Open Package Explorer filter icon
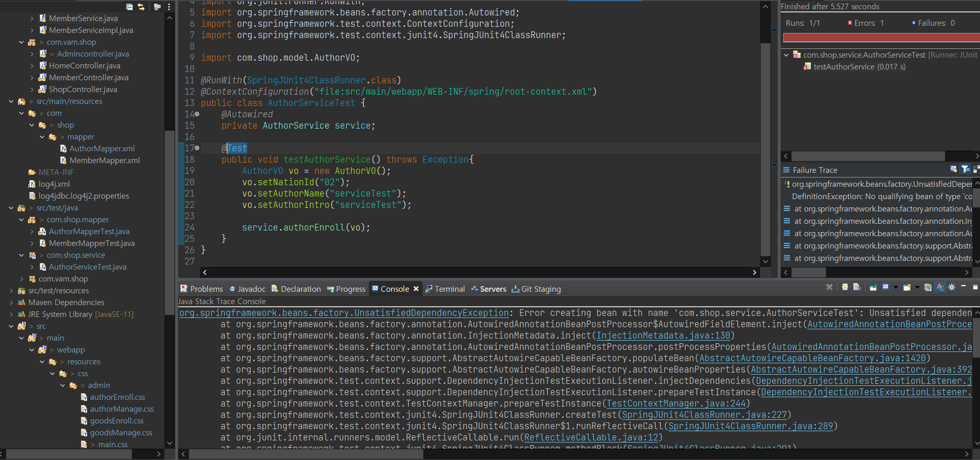Image resolution: width=980 pixels, height=460 pixels. click(157, 7)
